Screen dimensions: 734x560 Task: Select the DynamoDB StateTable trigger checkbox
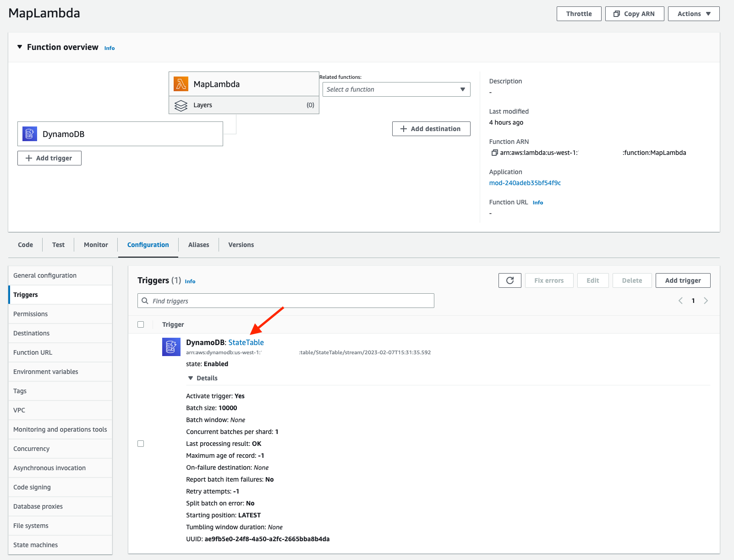click(x=141, y=444)
